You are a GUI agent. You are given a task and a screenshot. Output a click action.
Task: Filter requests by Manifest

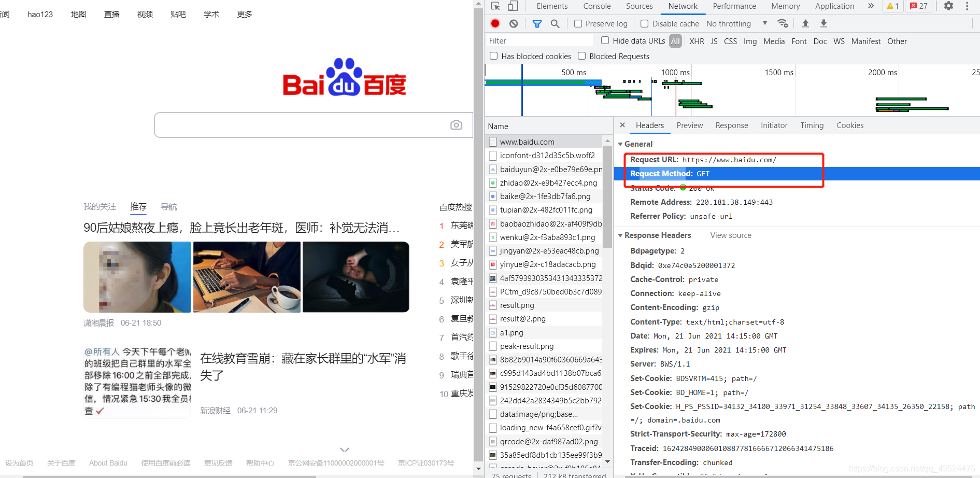pos(866,41)
